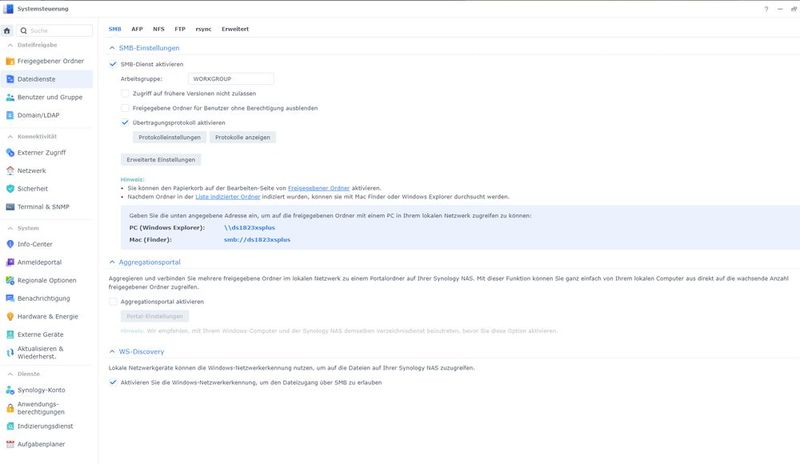
Task: Toggle Übertragungsprotokoll aktivieren checkbox
Action: point(125,123)
